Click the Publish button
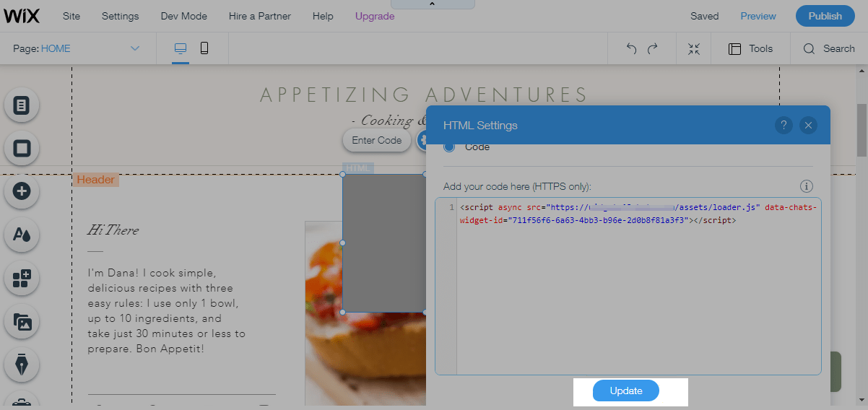Image resolution: width=868 pixels, height=410 pixels. coord(825,16)
